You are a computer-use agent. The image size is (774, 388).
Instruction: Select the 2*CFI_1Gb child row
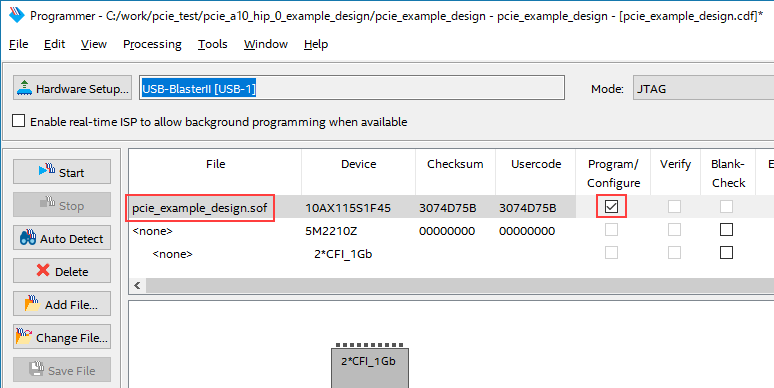pos(451,254)
